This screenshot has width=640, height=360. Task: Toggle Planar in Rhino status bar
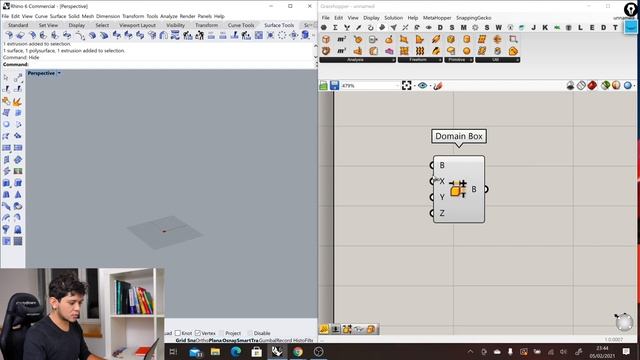coord(215,340)
